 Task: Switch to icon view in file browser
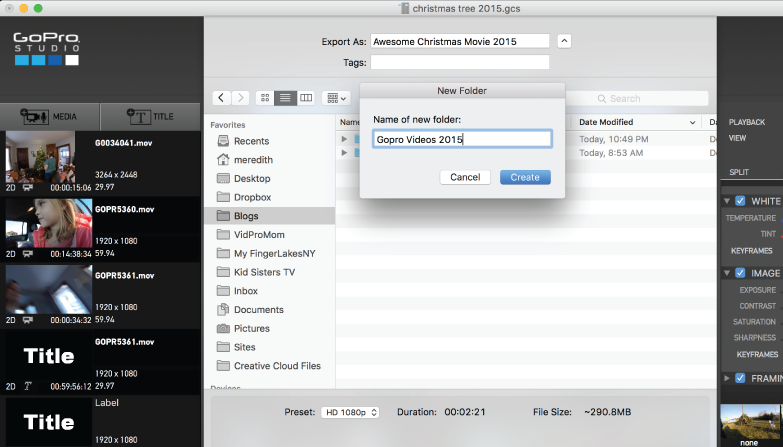coord(265,98)
